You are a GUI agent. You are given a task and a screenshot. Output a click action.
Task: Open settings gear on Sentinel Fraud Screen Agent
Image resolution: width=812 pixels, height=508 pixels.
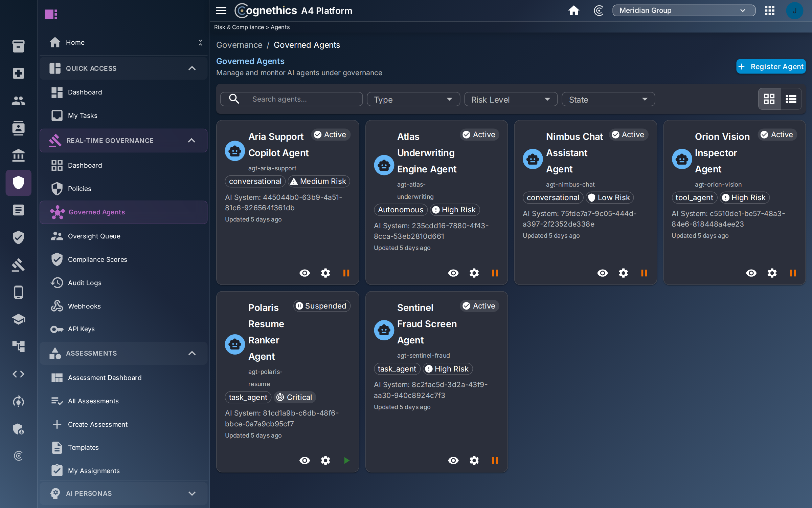(474, 460)
